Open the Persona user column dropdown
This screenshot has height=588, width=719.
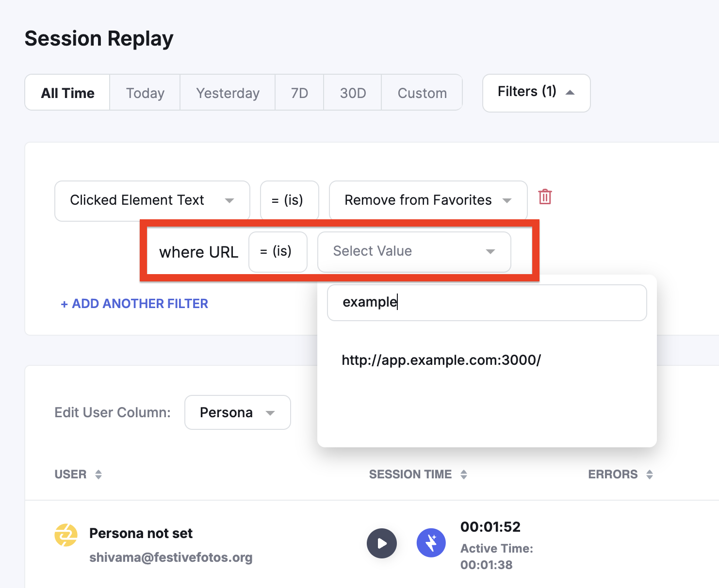[237, 412]
